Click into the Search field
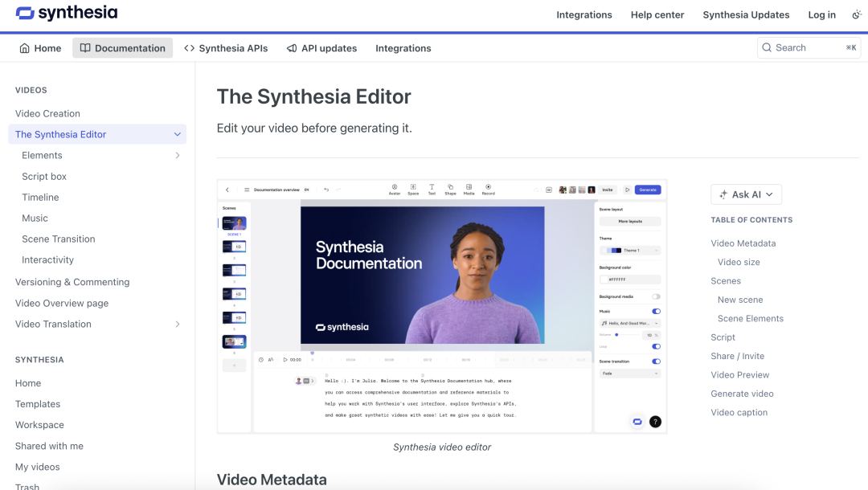This screenshot has height=490, width=868. [x=809, y=47]
